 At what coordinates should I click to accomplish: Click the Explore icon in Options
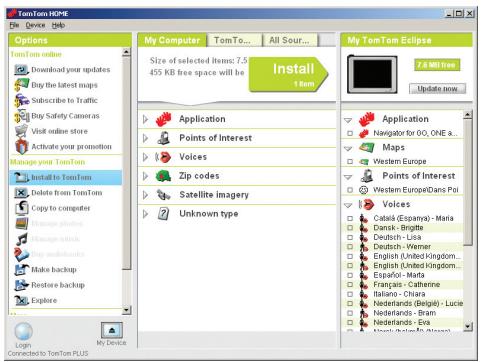tap(22, 300)
